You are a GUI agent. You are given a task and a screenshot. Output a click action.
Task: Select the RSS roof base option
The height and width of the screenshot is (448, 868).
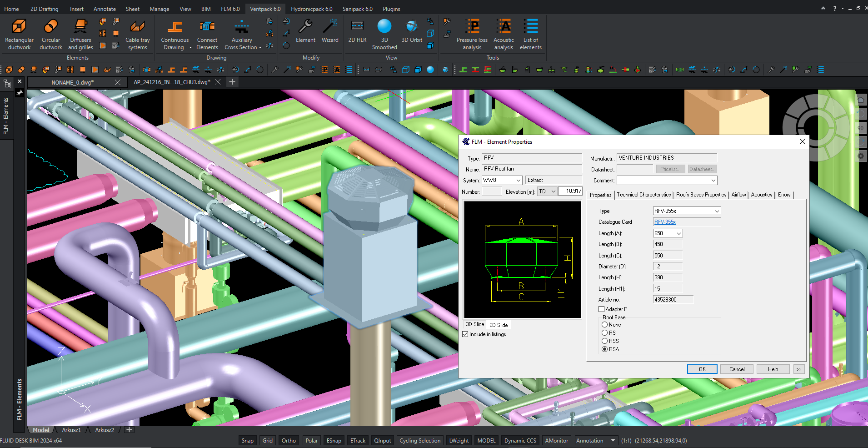click(605, 341)
